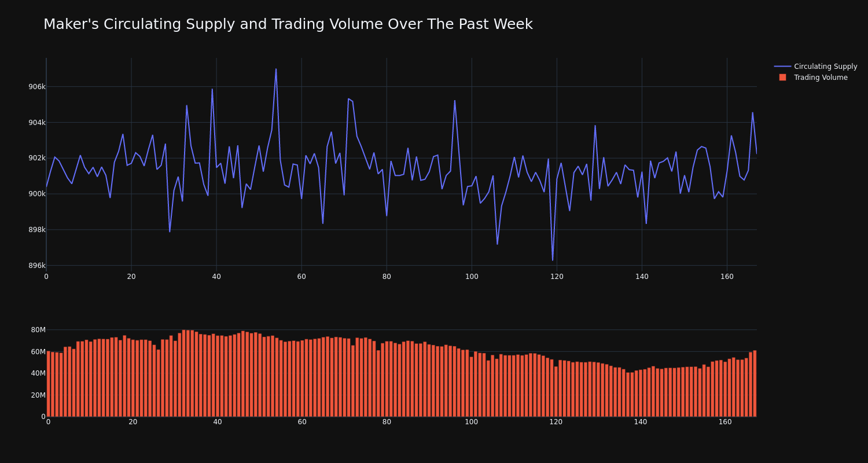Viewport: 868px width, 463px height.
Task: Click the 60M volume axis label
Action: coord(38,352)
